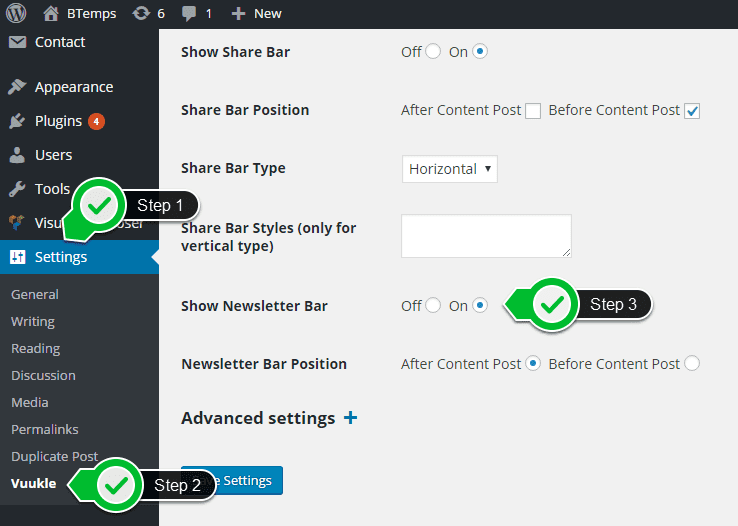Check After Content Post share bar checkbox

tap(533, 111)
